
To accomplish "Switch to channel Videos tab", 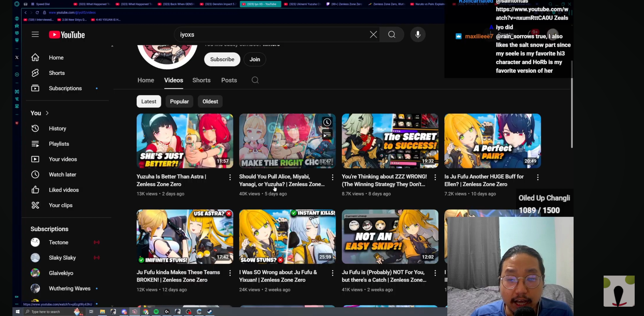I will click(174, 80).
